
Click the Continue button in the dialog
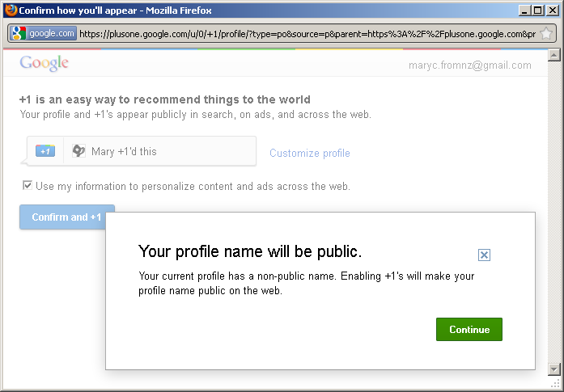point(469,329)
